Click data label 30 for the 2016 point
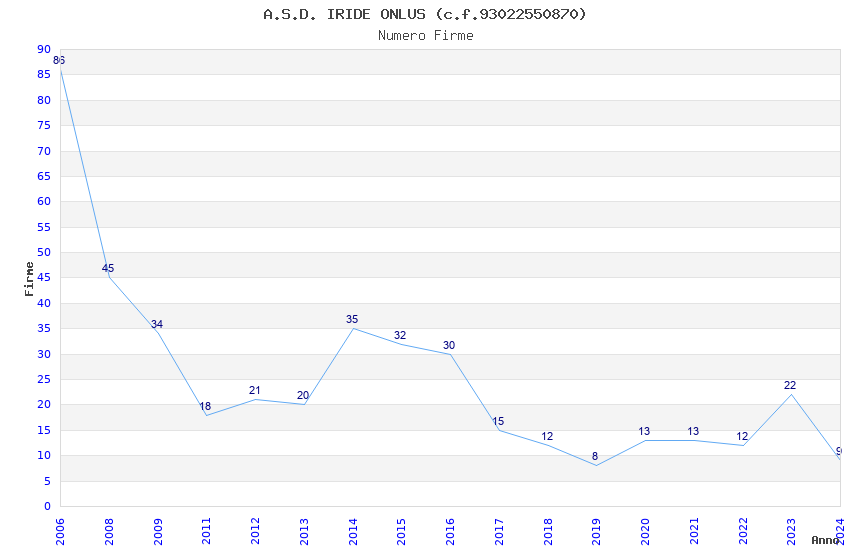 pyautogui.click(x=449, y=345)
